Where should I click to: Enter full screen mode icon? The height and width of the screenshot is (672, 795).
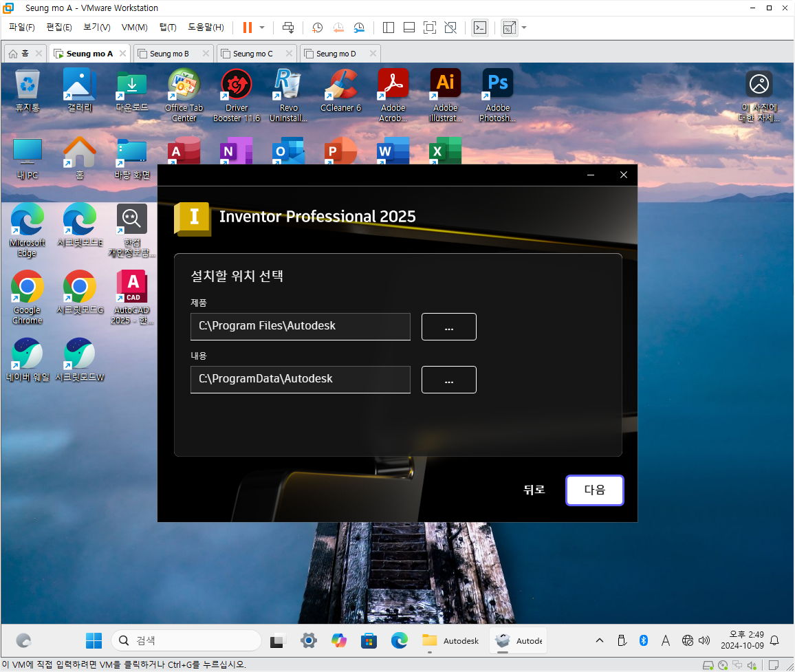pyautogui.click(x=429, y=28)
